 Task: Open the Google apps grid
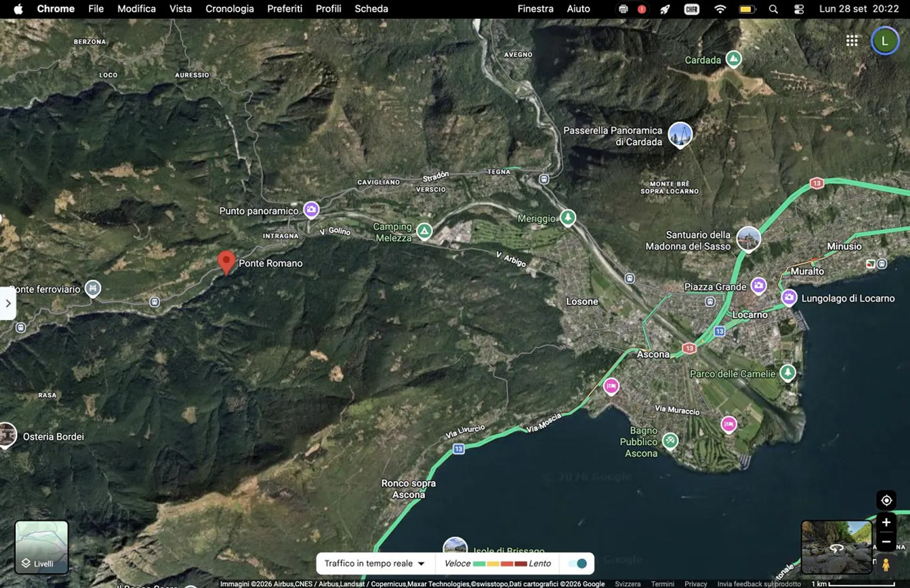tap(852, 40)
